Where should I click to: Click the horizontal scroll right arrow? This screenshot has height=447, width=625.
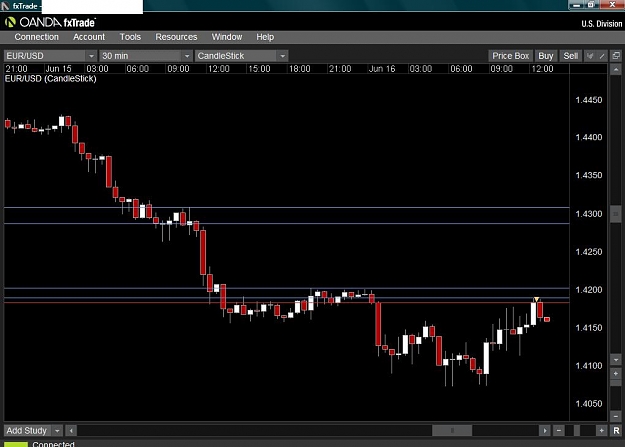[544, 431]
